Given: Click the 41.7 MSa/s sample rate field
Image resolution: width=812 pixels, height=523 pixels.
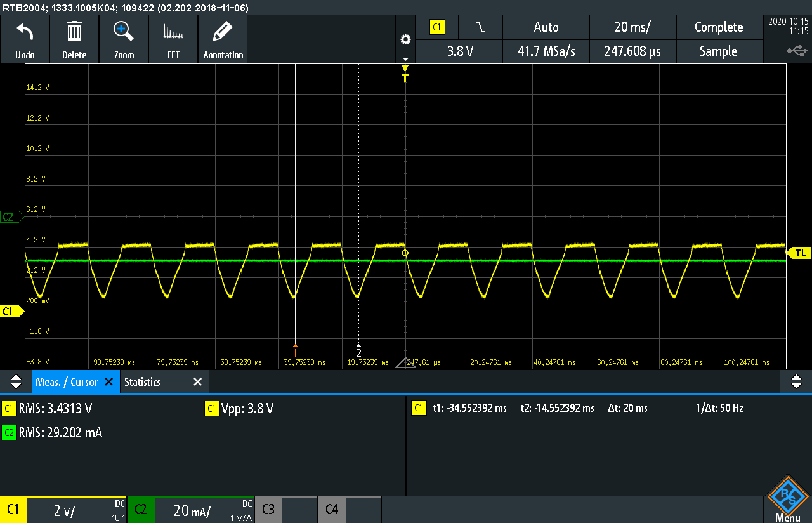Looking at the screenshot, I should coord(546,51).
